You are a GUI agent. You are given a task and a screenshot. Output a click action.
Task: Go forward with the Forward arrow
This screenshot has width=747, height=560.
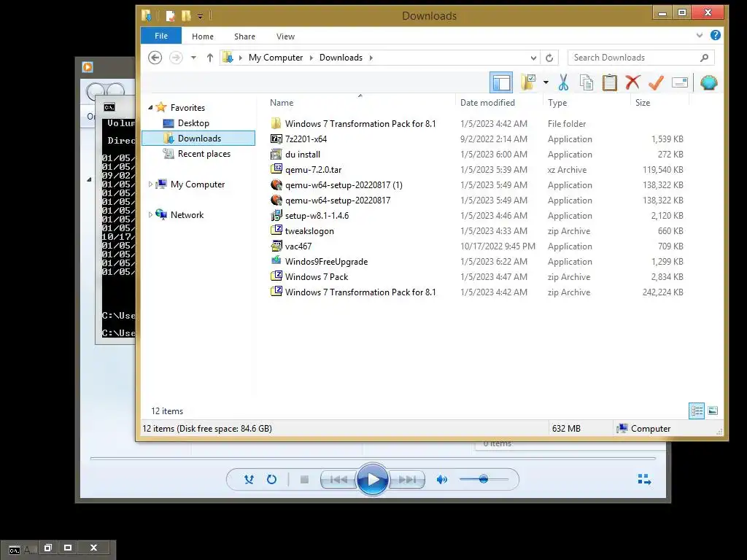pos(177,58)
